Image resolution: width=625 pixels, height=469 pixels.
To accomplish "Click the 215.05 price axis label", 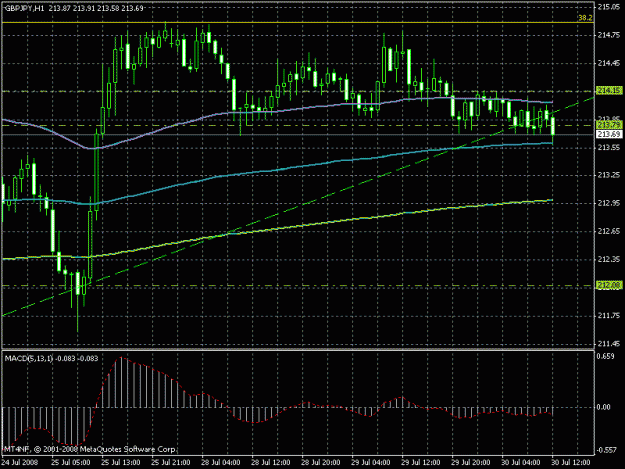I will (x=609, y=7).
